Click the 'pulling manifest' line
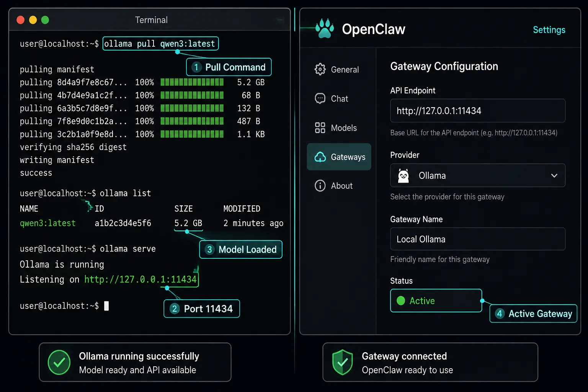This screenshot has height=392, width=588. [57, 69]
